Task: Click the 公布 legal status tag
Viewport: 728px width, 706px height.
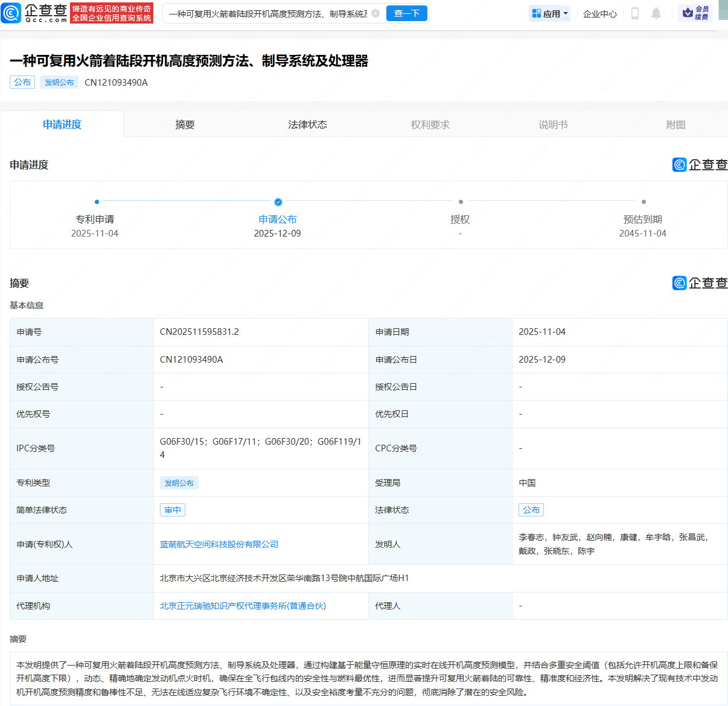Action: pos(531,509)
